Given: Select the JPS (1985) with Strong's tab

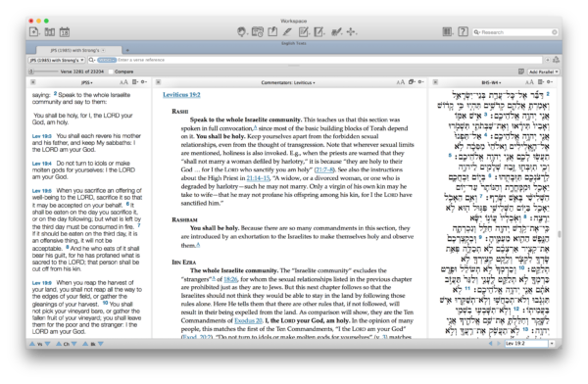Looking at the screenshot, I should (78, 50).
